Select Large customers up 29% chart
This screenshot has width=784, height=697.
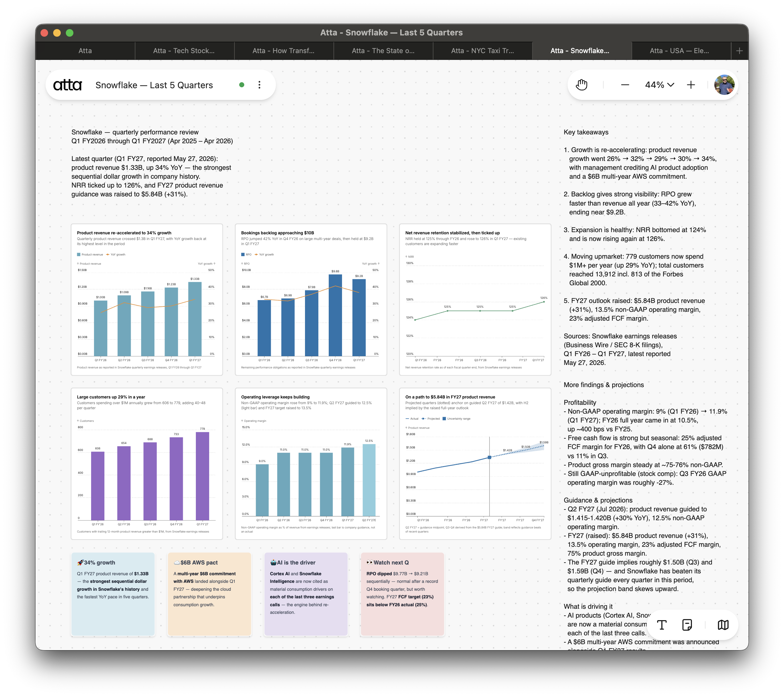[147, 464]
